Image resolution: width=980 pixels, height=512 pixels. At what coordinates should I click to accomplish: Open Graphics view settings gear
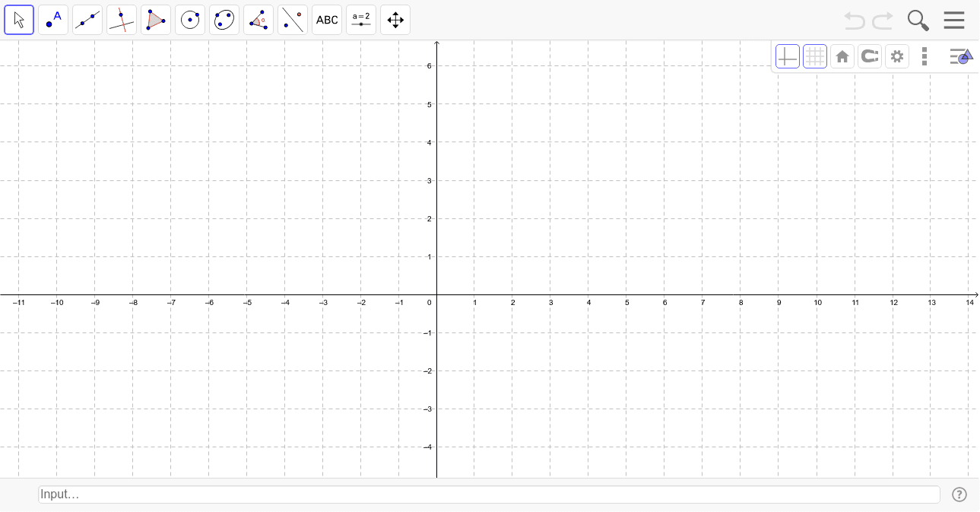coord(897,56)
